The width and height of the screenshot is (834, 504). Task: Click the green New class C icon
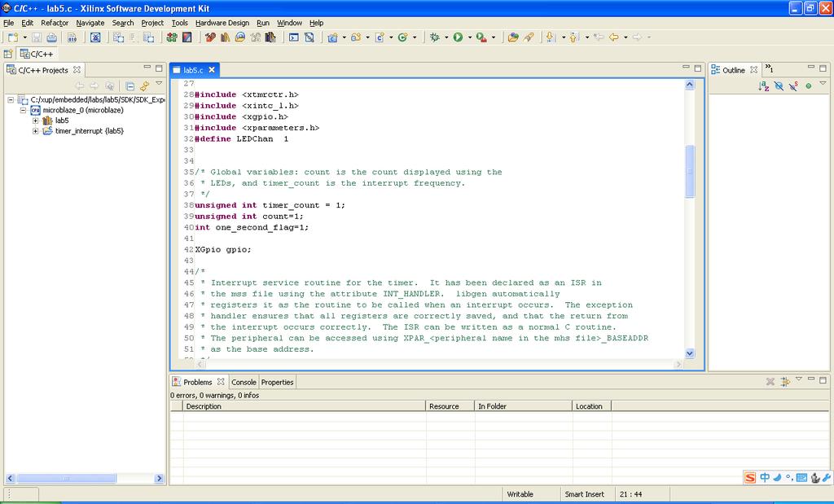pos(402,37)
